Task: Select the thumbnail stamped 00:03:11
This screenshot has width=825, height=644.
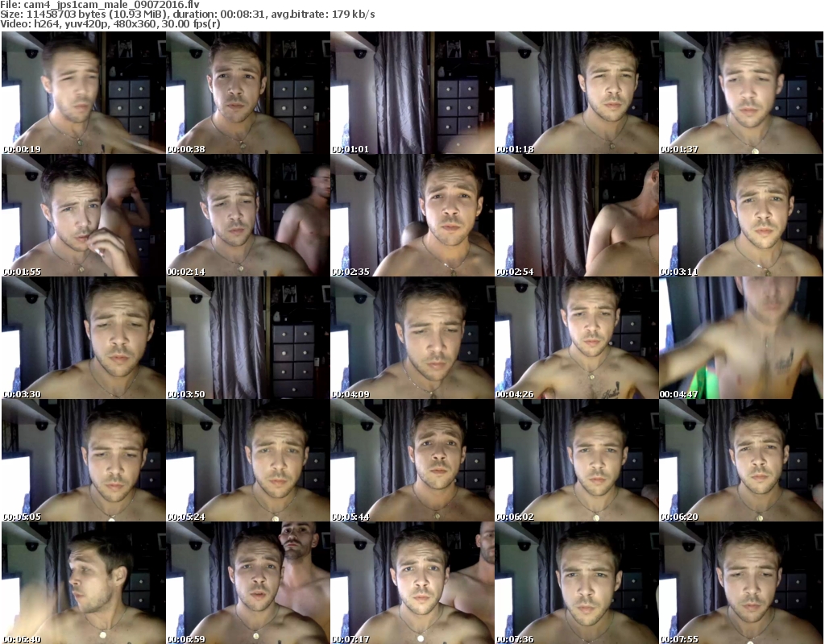Action: [x=740, y=215]
